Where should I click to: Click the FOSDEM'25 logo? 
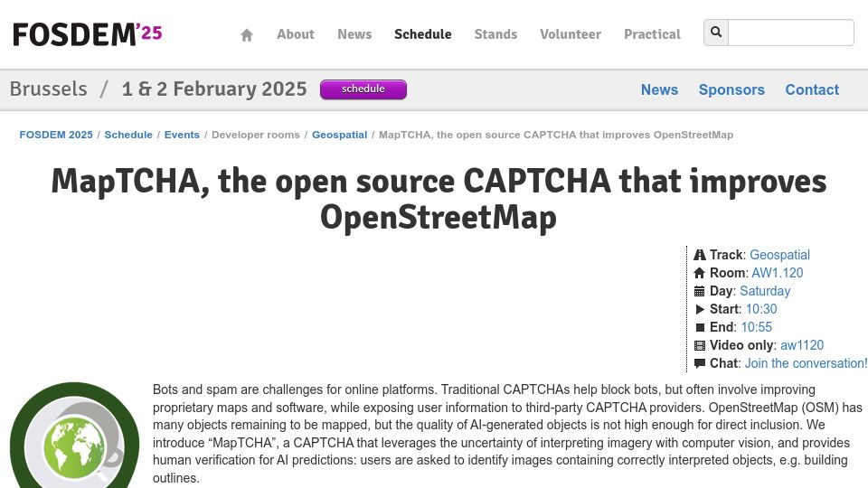click(x=88, y=34)
